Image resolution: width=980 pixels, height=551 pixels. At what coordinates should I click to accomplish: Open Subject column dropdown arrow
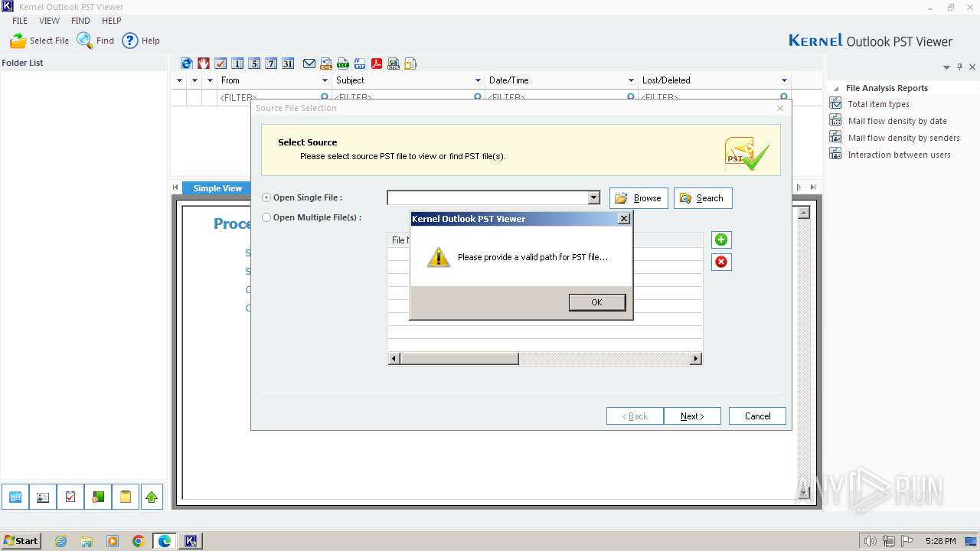478,80
